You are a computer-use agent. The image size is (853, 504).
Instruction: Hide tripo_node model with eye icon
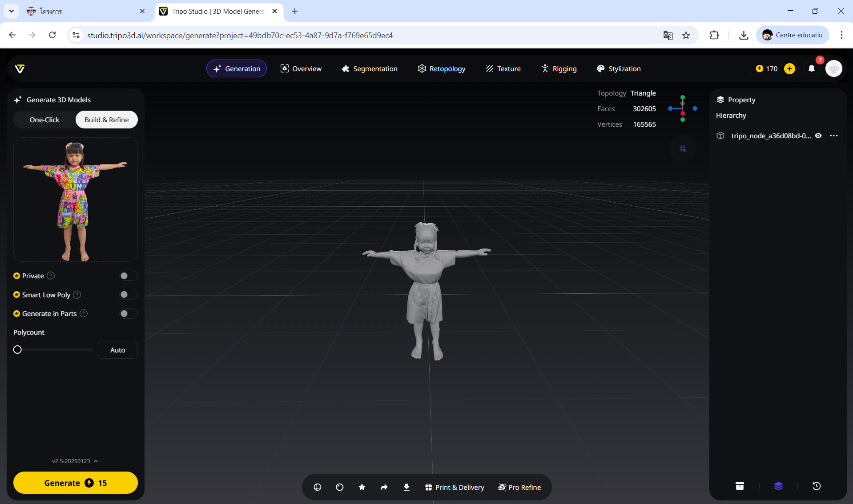pyautogui.click(x=818, y=136)
